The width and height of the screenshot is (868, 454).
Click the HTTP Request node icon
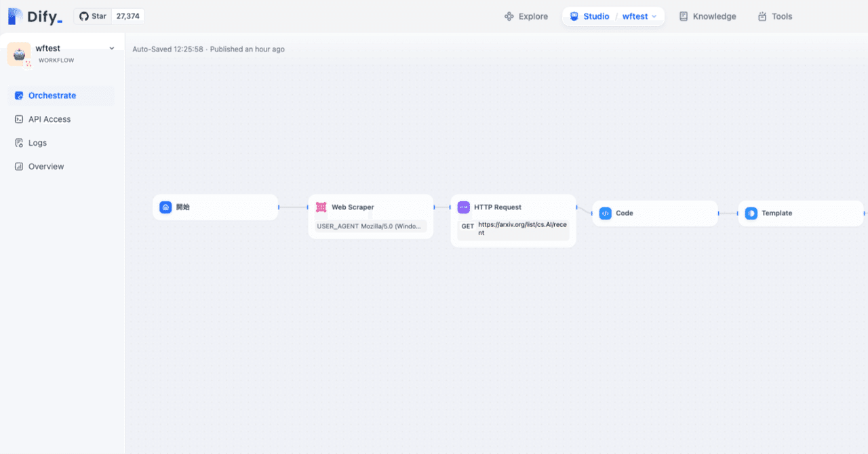tap(464, 207)
